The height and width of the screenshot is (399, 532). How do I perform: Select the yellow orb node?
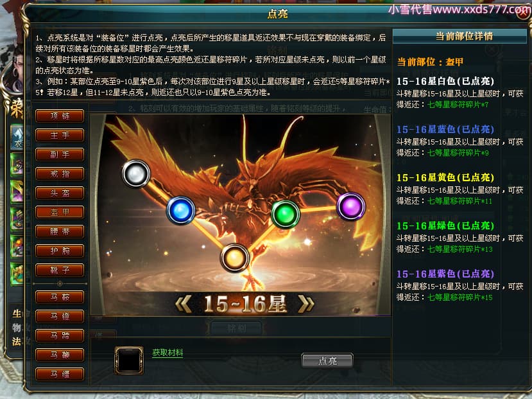click(234, 258)
